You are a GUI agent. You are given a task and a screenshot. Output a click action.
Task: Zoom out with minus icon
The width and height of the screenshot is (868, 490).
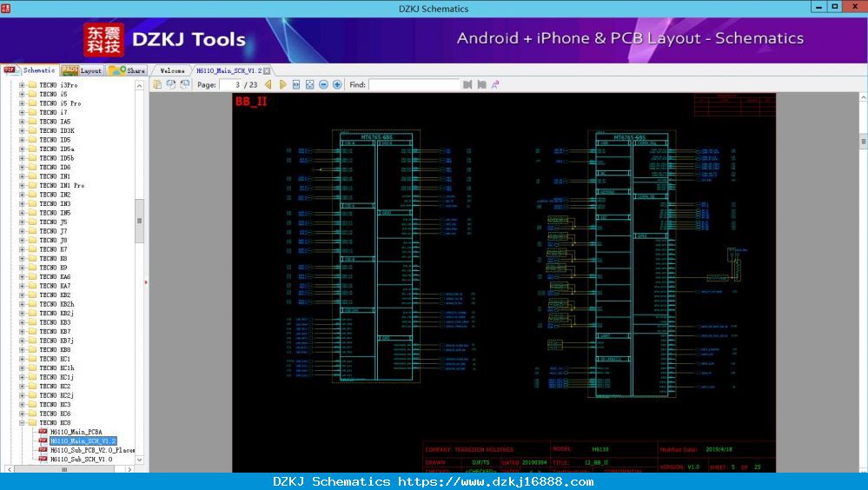click(323, 85)
